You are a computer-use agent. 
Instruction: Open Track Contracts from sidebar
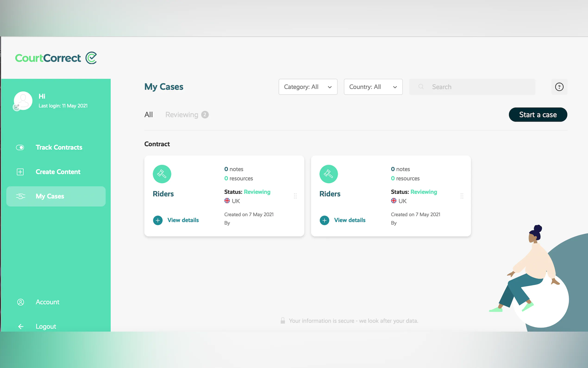(x=59, y=147)
